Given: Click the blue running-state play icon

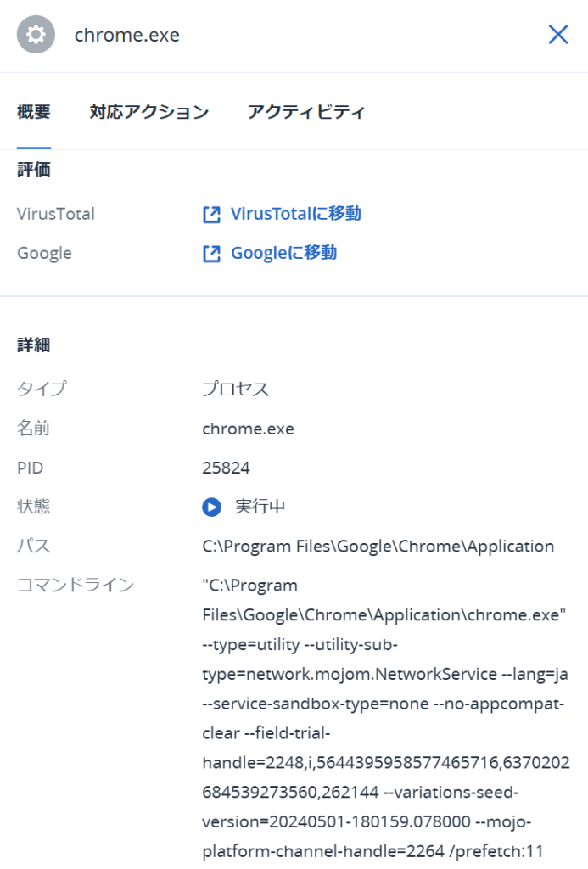Looking at the screenshot, I should coord(212,507).
